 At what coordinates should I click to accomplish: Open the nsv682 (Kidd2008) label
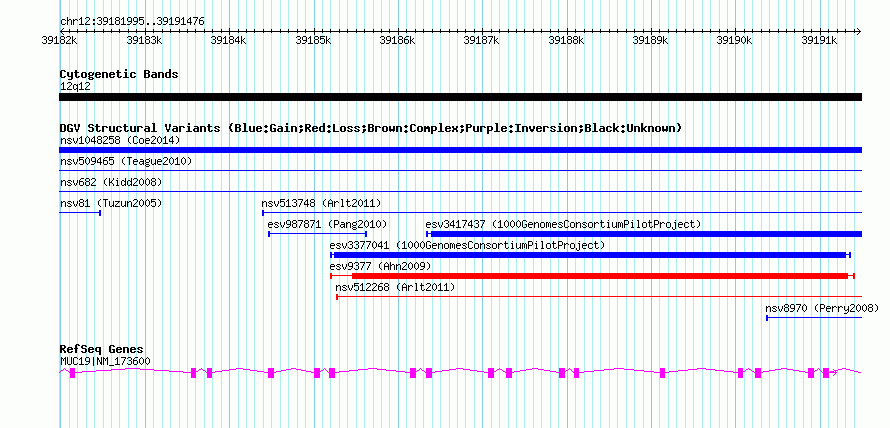(x=111, y=183)
